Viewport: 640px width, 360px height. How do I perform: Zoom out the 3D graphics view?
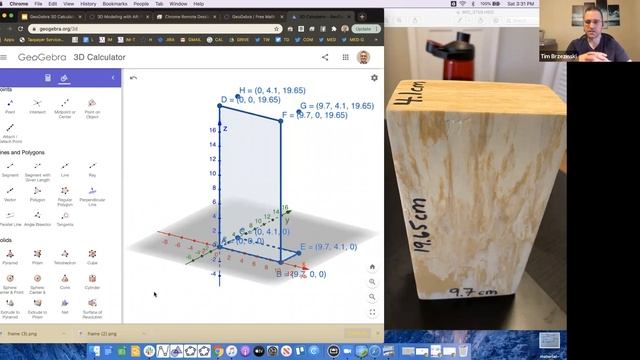(372, 297)
